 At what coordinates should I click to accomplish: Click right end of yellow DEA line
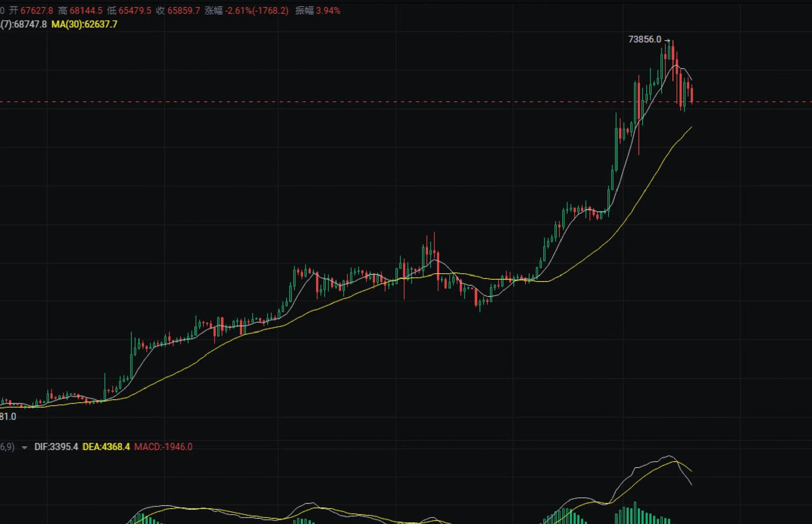(x=691, y=471)
